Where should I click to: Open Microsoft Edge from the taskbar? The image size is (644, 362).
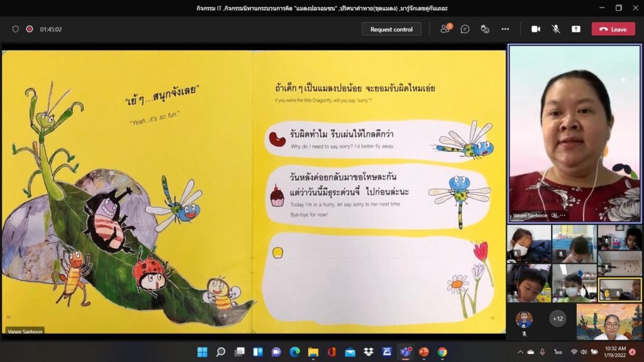294,352
